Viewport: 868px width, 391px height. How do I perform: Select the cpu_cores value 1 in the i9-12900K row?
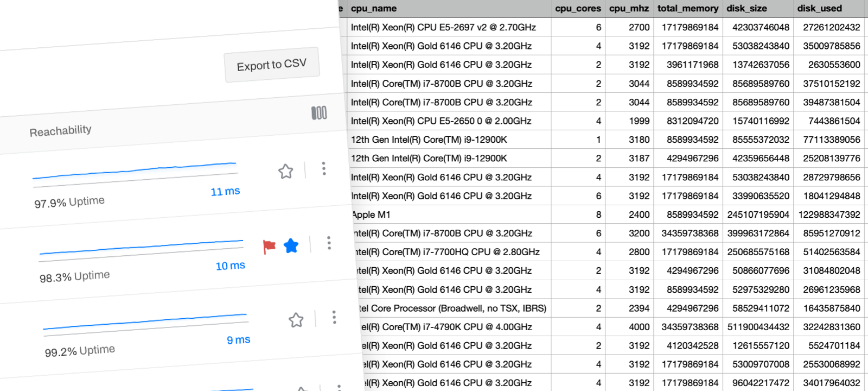click(x=598, y=140)
